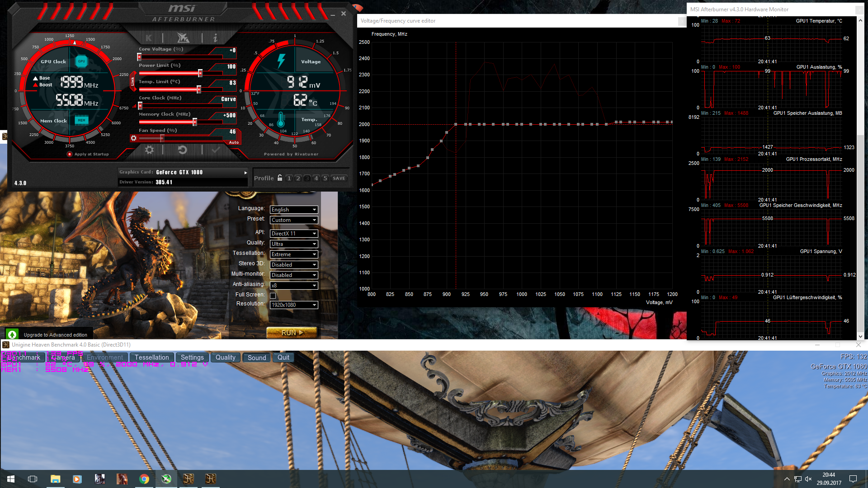Open the Quality menu in Heaven

225,357
